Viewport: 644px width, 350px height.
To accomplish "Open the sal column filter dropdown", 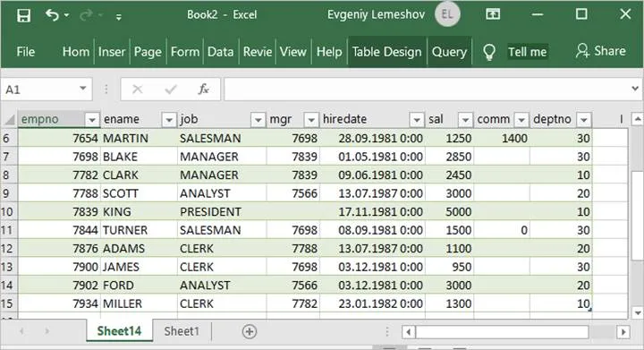I will pyautogui.click(x=465, y=120).
